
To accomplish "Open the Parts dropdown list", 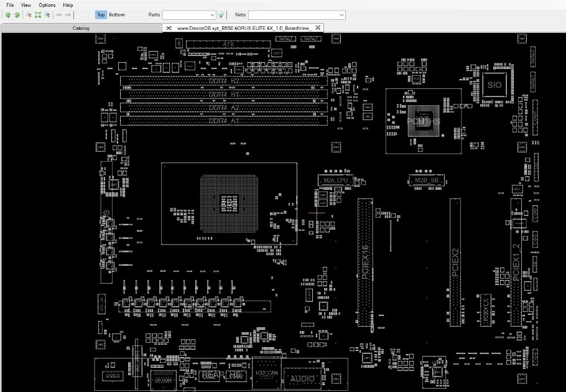I will tap(212, 15).
